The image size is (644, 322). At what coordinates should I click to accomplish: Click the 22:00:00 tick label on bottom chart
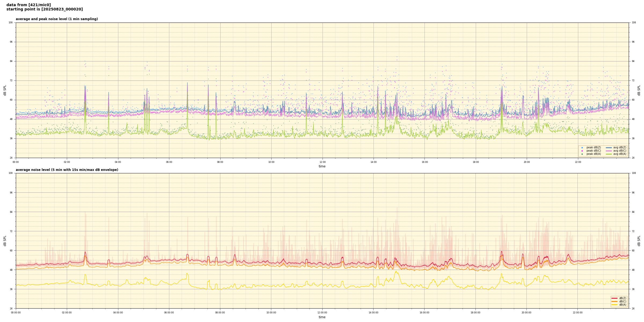[578, 313]
